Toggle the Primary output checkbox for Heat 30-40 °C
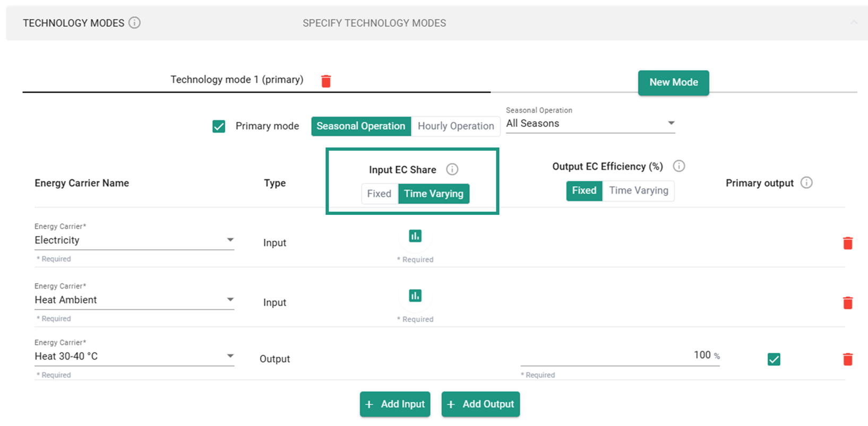This screenshot has width=868, height=426. click(x=774, y=360)
